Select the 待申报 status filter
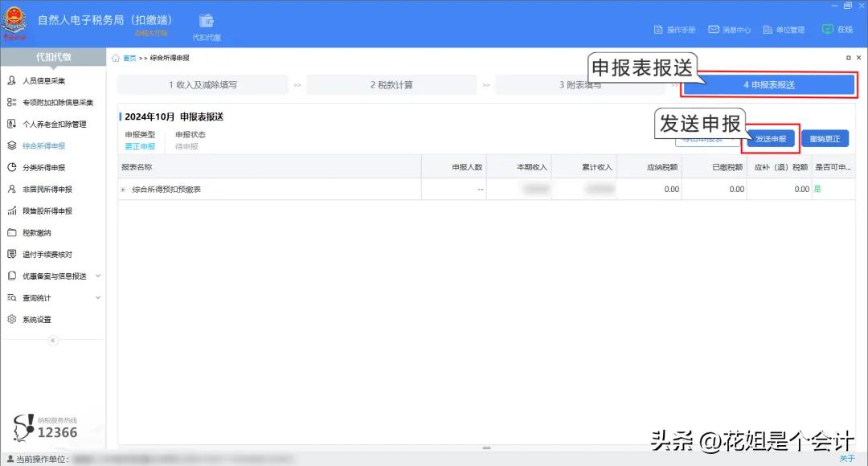The width and height of the screenshot is (868, 466). click(185, 146)
